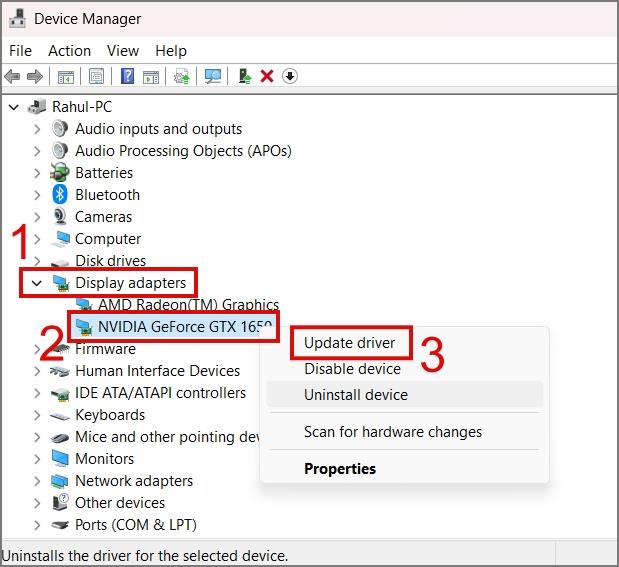The height and width of the screenshot is (567, 619).
Task: Click the Network adapters category icon
Action: point(60,481)
